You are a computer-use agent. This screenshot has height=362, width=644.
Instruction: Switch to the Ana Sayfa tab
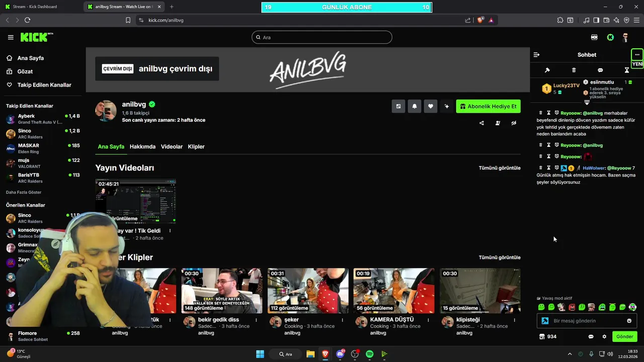[111, 146]
